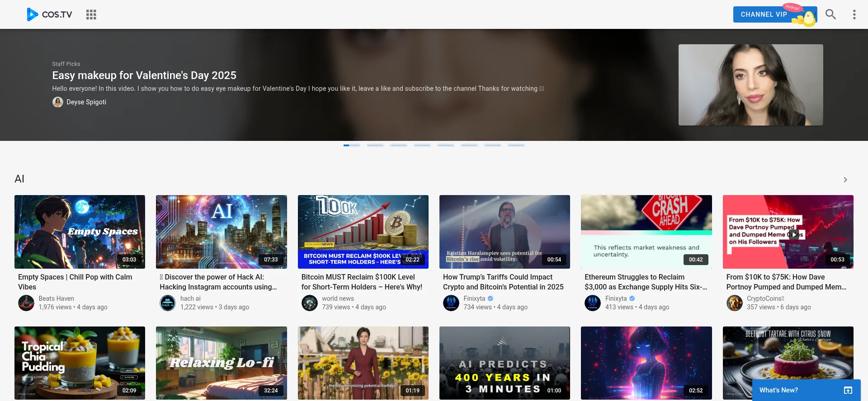Open the Easy makeup for Valentine's Day title
The width and height of the screenshot is (868, 401).
tap(144, 75)
